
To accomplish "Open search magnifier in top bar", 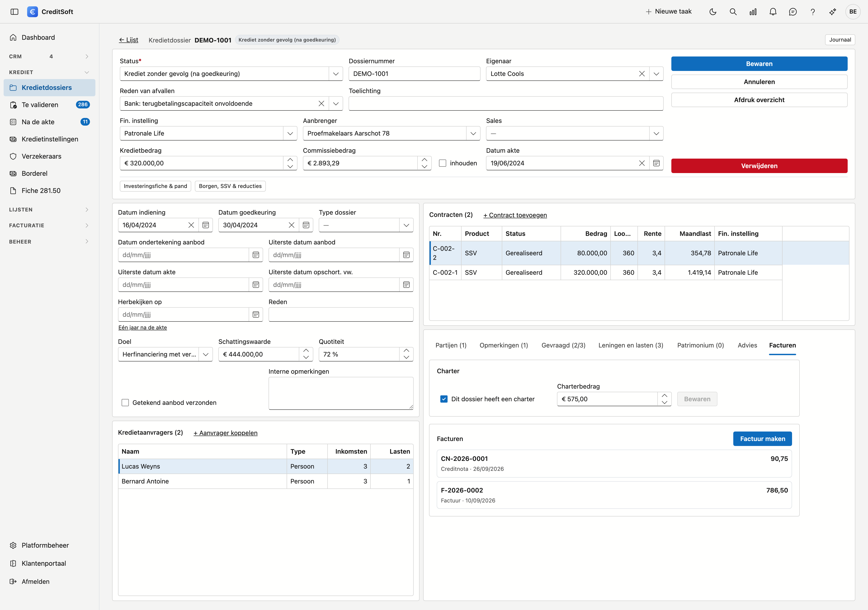I will tap(733, 12).
